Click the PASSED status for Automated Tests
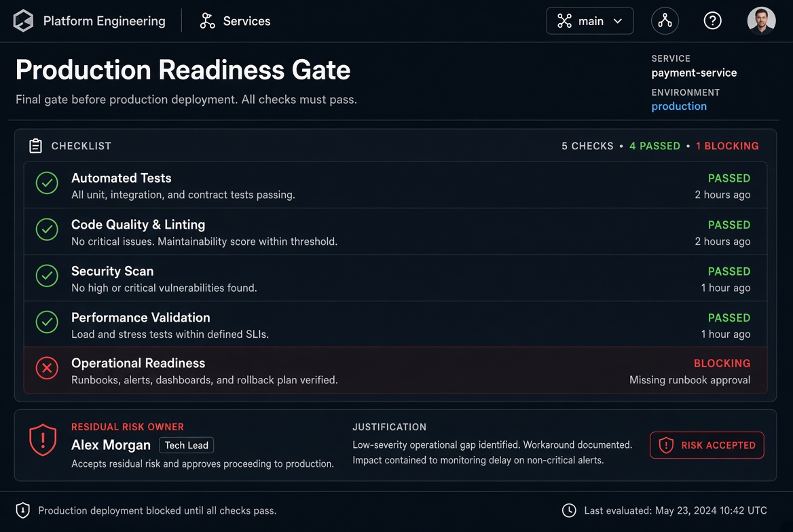793x532 pixels. (x=729, y=178)
